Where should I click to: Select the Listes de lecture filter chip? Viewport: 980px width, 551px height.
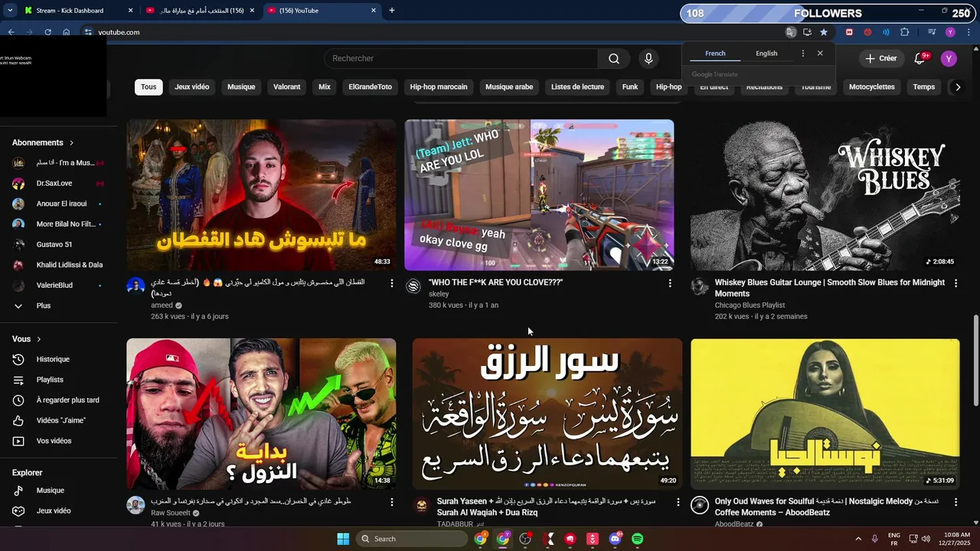coord(578,87)
